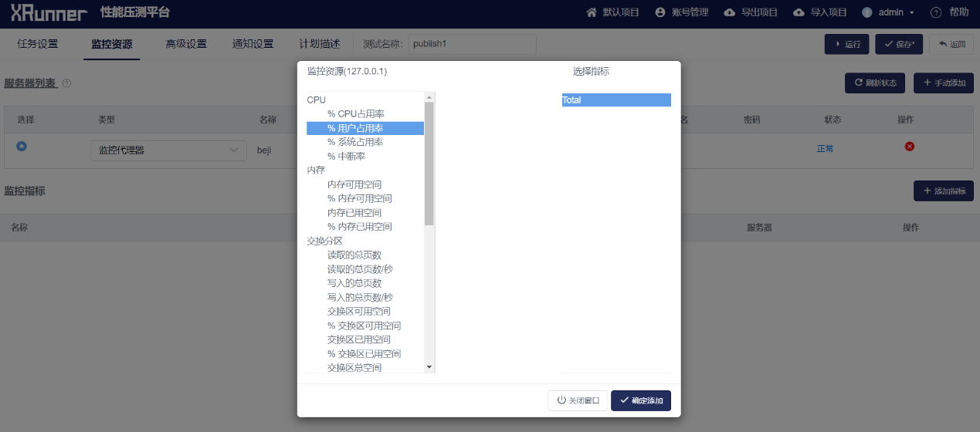Select the server row radio button
Viewport: 980px width, 432px height.
[x=22, y=146]
